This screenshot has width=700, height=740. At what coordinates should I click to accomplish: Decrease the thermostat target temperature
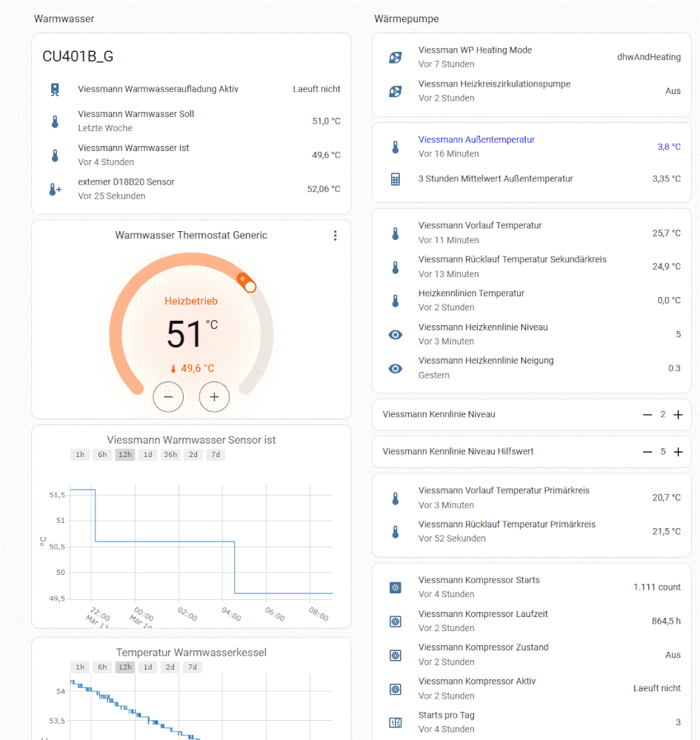168,397
